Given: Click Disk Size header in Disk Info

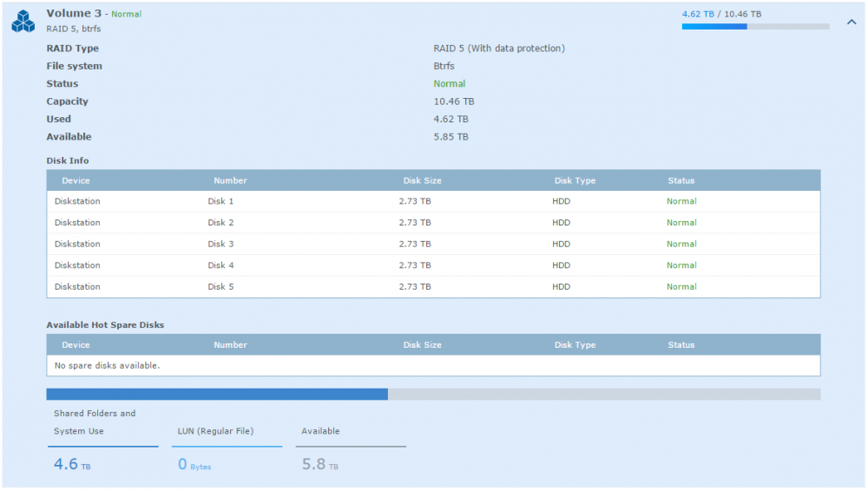Looking at the screenshot, I should tap(422, 180).
